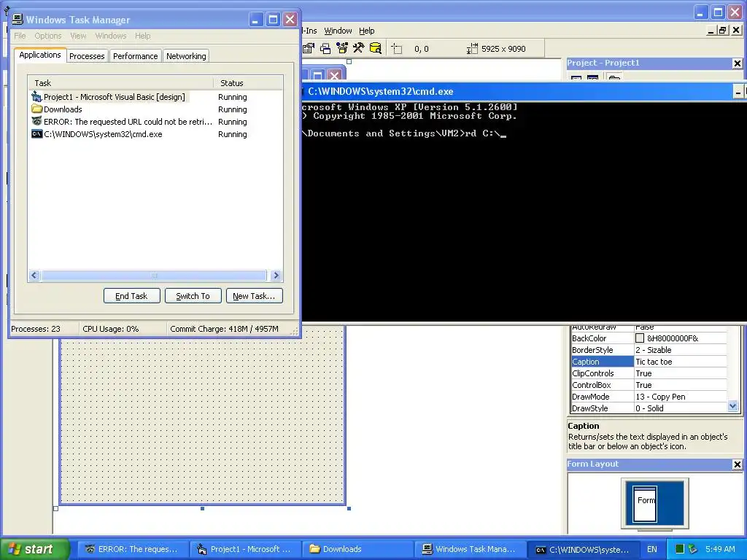Select the Downloads task row
Screen dimensions: 747x560
click(x=155, y=109)
